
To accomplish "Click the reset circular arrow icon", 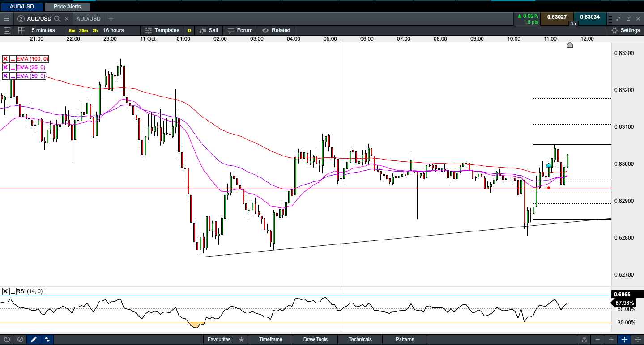I will (x=7, y=339).
